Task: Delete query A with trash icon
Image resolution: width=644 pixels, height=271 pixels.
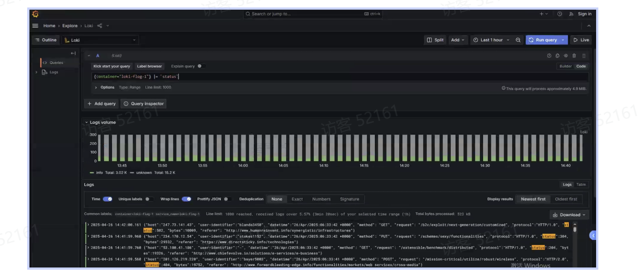Action: click(x=574, y=56)
